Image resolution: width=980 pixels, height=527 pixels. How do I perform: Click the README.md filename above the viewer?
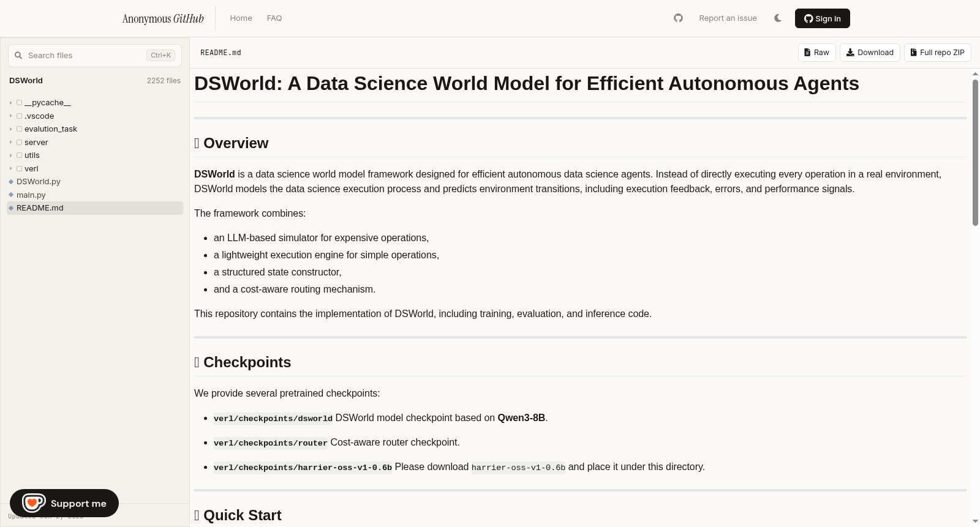[x=221, y=53]
